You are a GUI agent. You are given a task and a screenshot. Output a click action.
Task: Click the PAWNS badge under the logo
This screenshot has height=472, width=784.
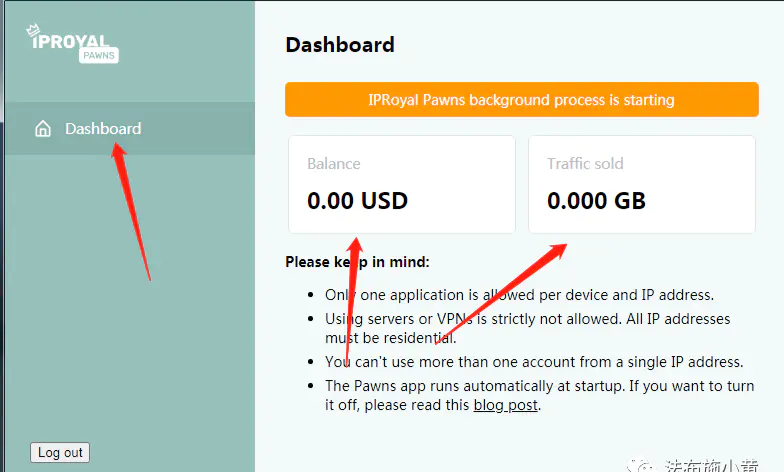99,56
